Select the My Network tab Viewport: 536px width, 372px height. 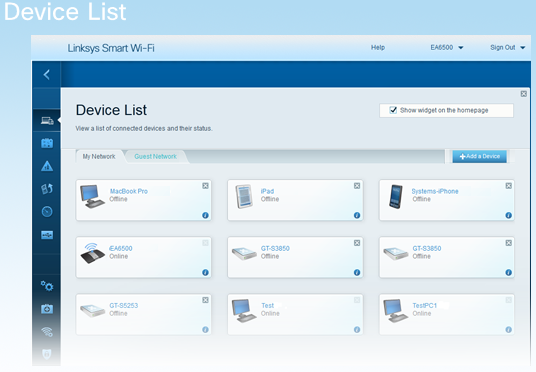point(99,157)
